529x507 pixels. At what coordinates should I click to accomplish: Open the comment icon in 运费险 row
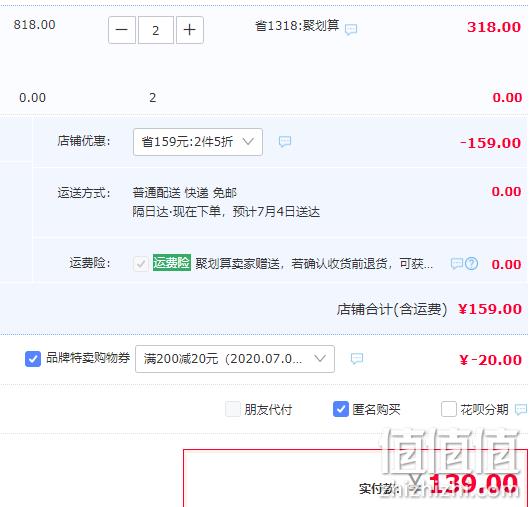click(x=457, y=263)
